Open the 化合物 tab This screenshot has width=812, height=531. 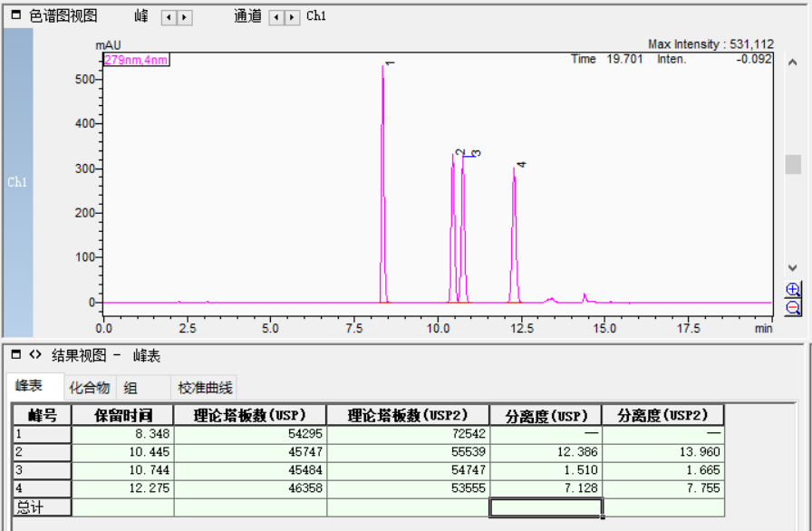(x=90, y=388)
